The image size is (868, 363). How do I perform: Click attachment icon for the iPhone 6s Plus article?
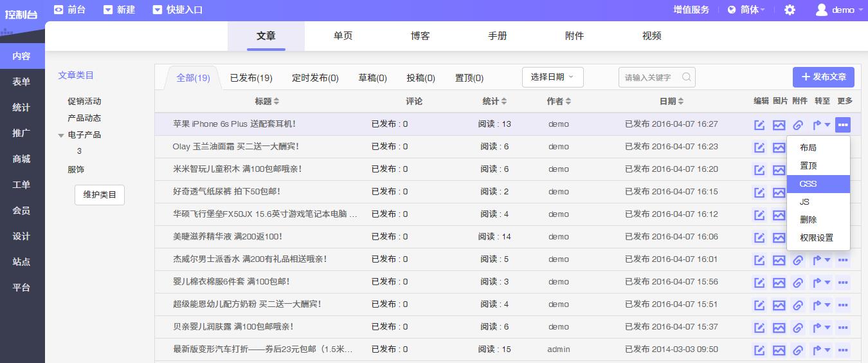pos(798,125)
